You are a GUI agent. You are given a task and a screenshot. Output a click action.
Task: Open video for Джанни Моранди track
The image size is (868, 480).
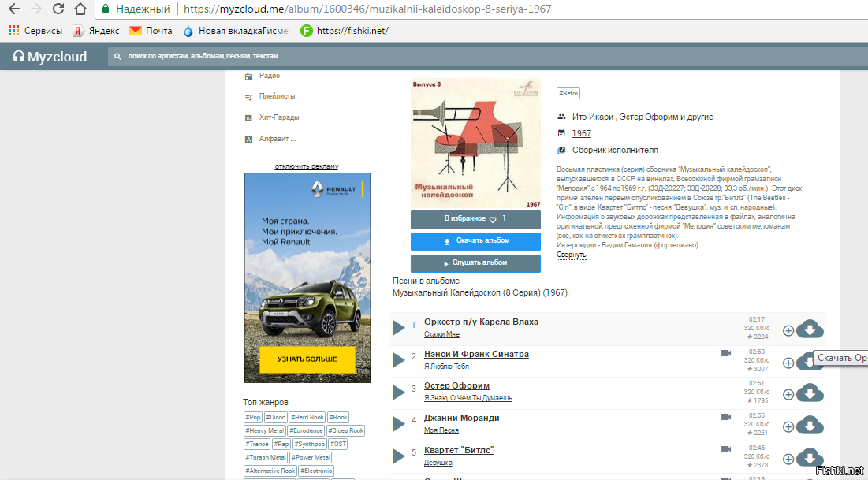coord(726,416)
